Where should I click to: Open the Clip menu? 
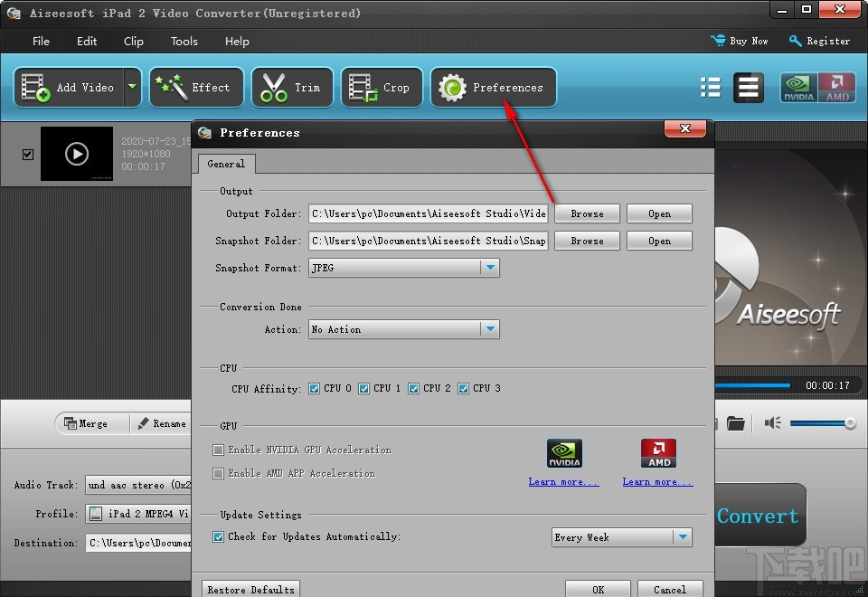(x=134, y=41)
